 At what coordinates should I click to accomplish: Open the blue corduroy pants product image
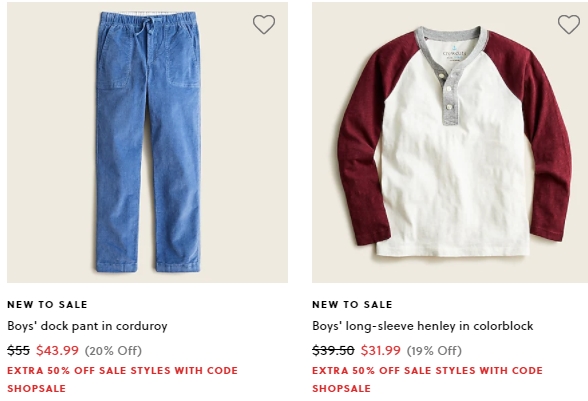click(147, 142)
